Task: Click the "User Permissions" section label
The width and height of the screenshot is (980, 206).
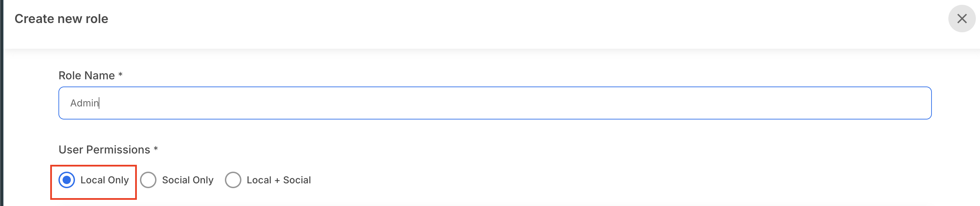Action: 104,149
